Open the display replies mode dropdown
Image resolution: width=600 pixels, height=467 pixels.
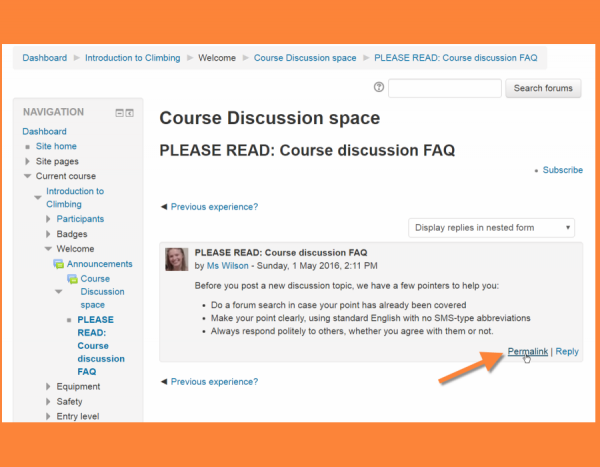pyautogui.click(x=492, y=228)
